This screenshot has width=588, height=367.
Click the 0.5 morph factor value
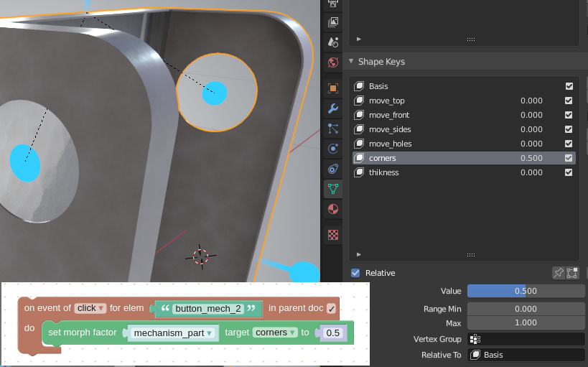tap(332, 333)
